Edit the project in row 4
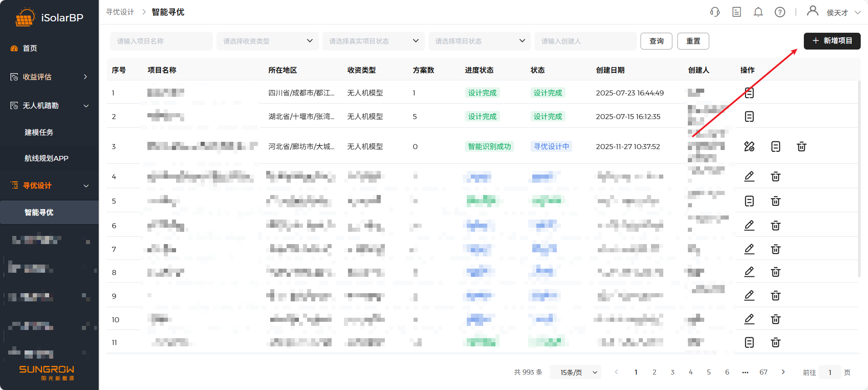868x390 pixels. pyautogui.click(x=749, y=176)
